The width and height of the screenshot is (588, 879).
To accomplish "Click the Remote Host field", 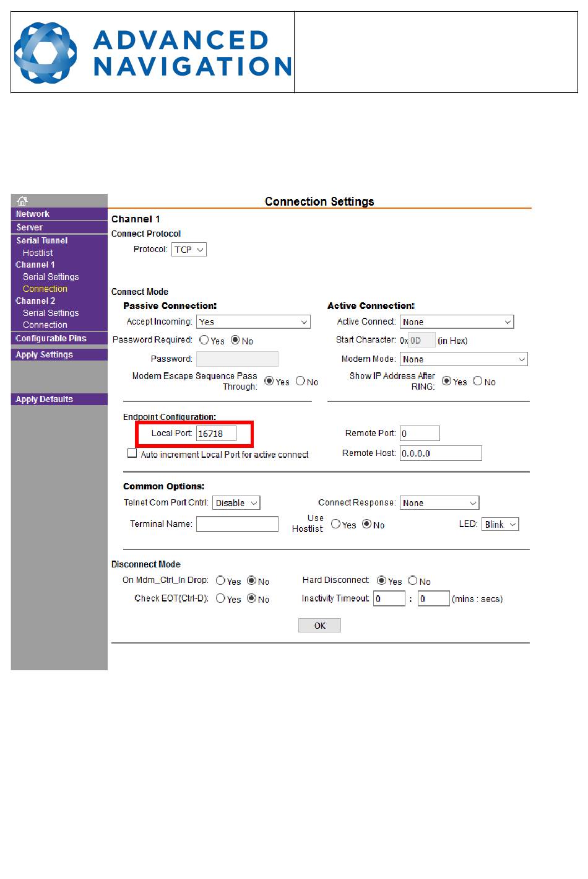I will tap(441, 453).
